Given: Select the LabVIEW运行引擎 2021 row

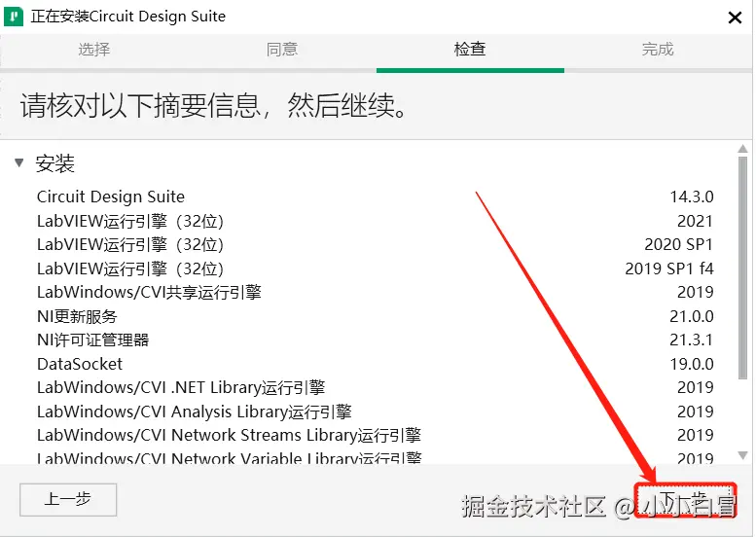Looking at the screenshot, I should (376, 221).
